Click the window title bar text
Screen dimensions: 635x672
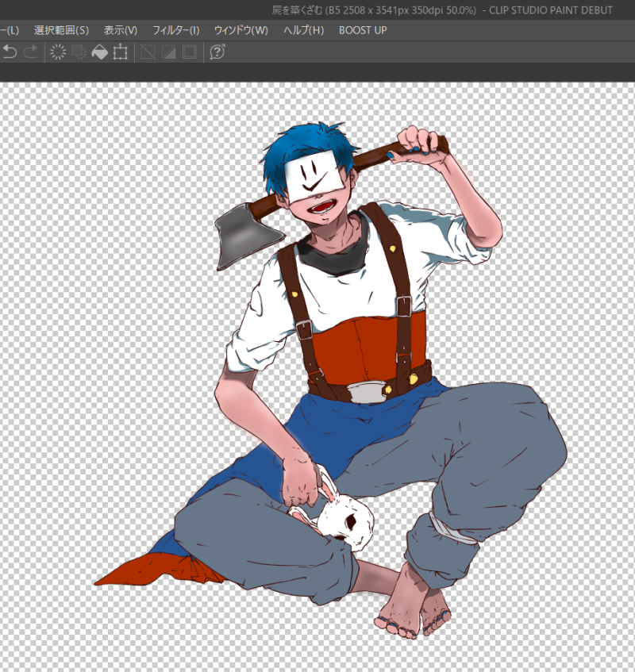pos(442,10)
